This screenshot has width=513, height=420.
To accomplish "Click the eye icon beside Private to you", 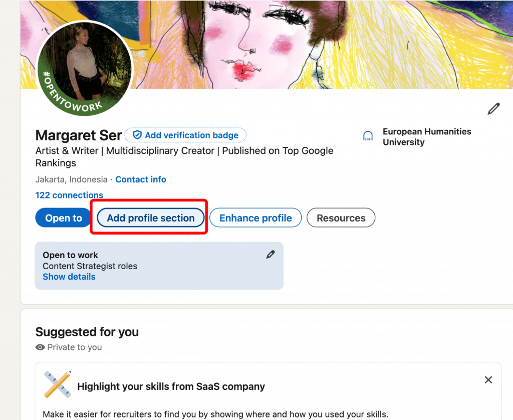I will click(x=40, y=347).
